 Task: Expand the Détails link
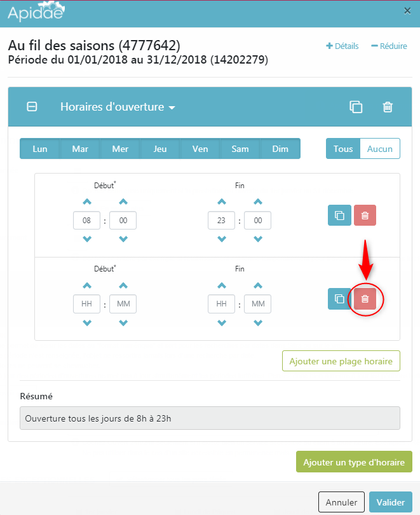pos(342,46)
